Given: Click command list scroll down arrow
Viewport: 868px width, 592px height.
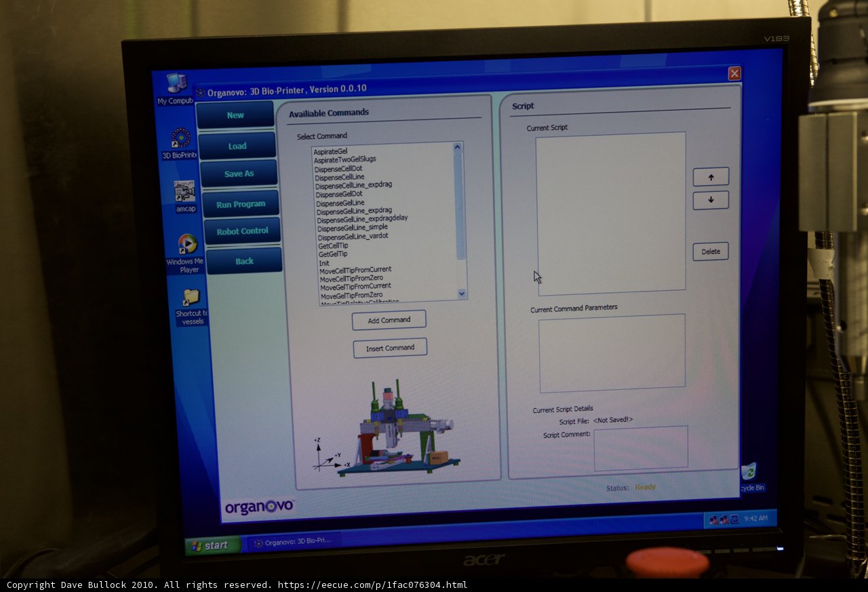Looking at the screenshot, I should pyautogui.click(x=462, y=294).
